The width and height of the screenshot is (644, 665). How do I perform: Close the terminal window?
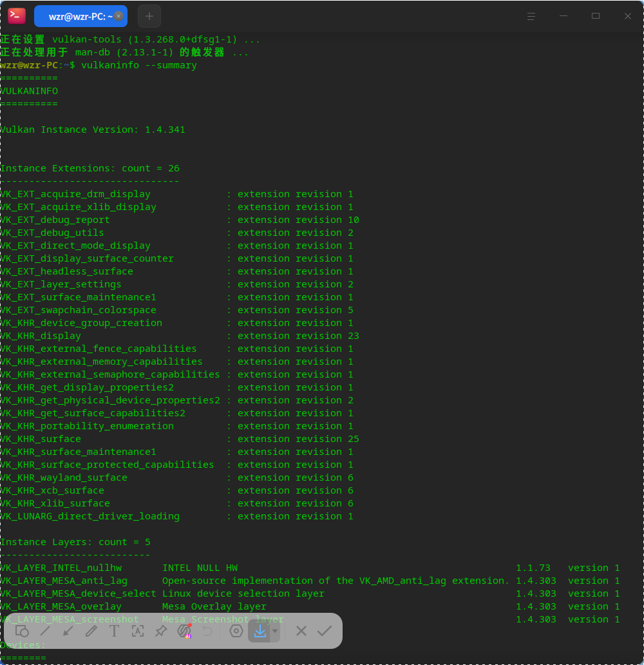[x=628, y=16]
